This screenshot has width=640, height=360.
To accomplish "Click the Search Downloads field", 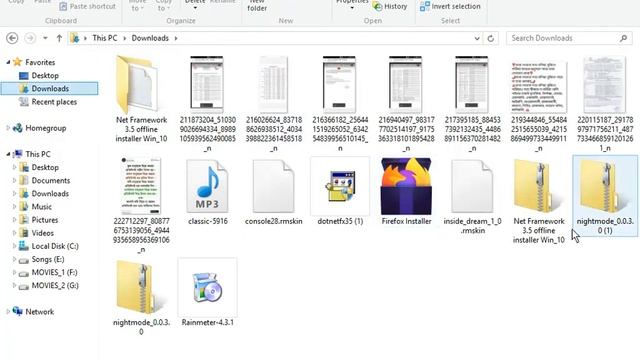I will [569, 38].
